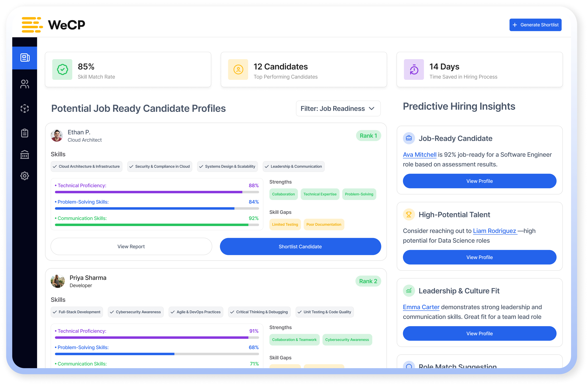Viewport: 588px width, 385px height.
Task: Click Priya's purple Technical Proficiency bar
Action: (x=157, y=338)
